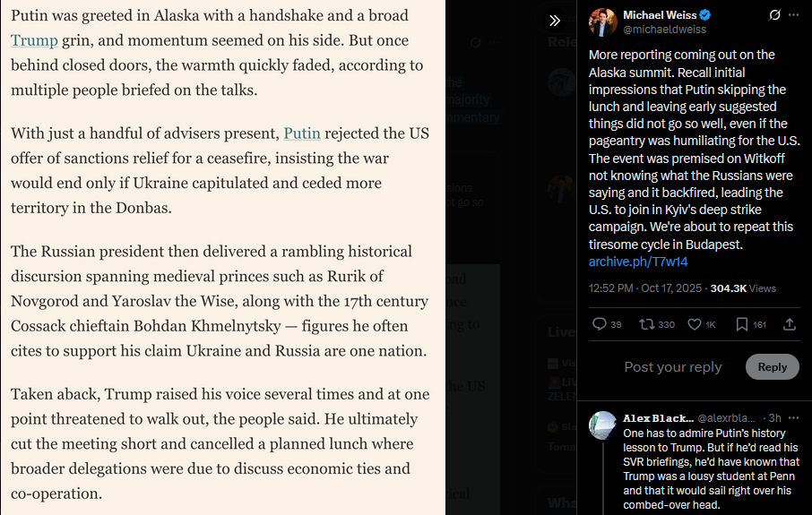Open the 304.3K Views count

click(743, 288)
